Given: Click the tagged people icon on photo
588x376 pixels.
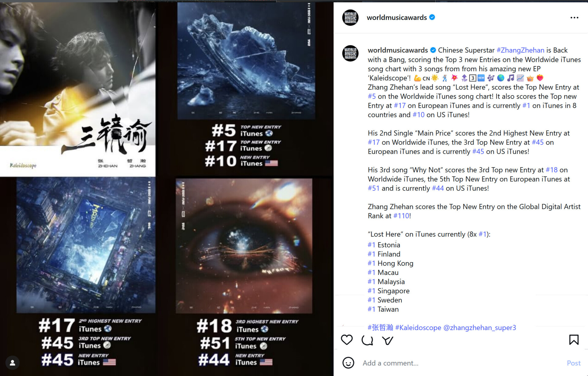Looking at the screenshot, I should (x=13, y=363).
